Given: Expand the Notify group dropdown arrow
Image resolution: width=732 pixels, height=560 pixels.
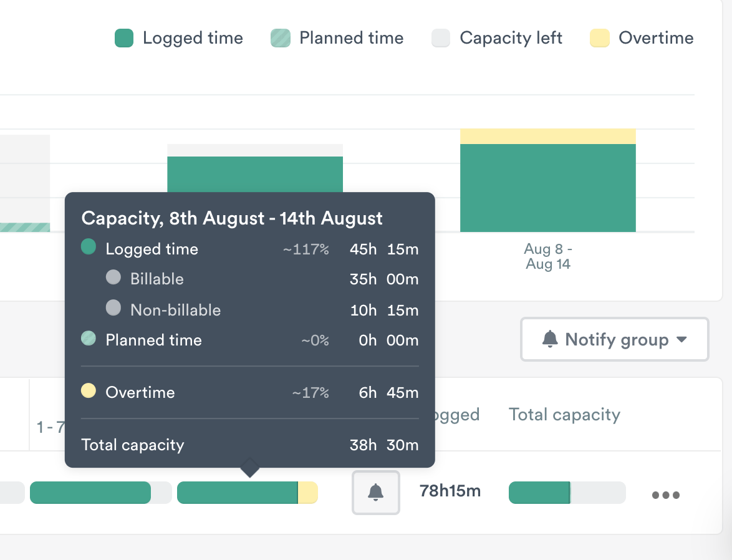Looking at the screenshot, I should tap(681, 339).
